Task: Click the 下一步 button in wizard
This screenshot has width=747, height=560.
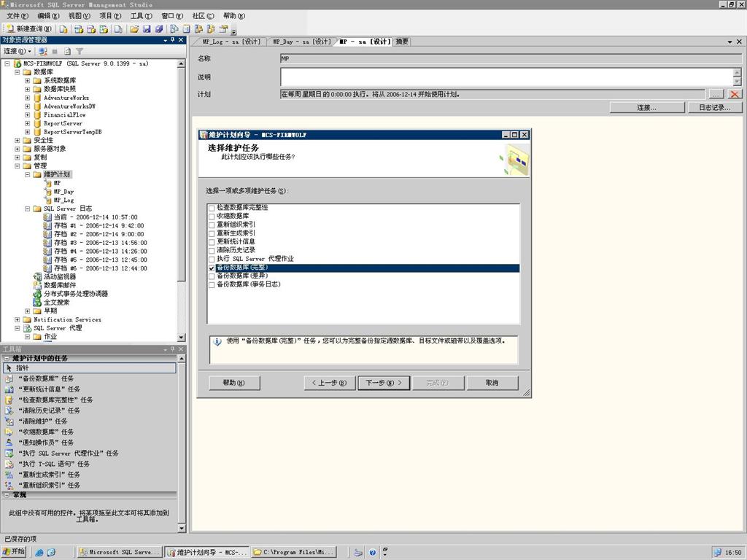Action: click(384, 383)
